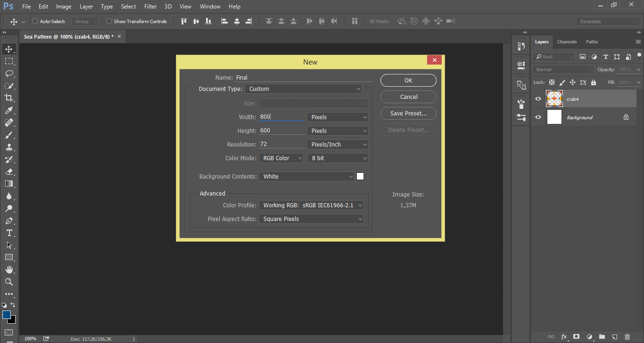The width and height of the screenshot is (644, 343).
Task: Select the Lasso tool
Action: click(8, 73)
